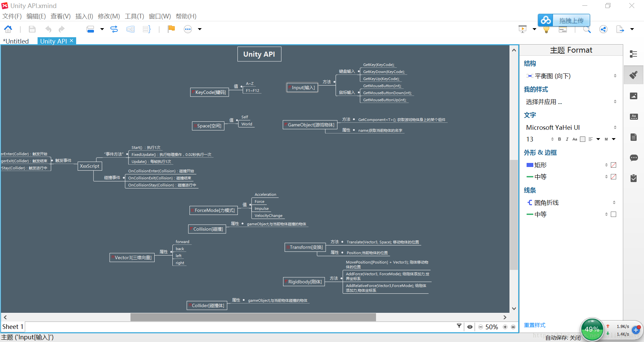Click the zoom out minus button

coord(481,327)
